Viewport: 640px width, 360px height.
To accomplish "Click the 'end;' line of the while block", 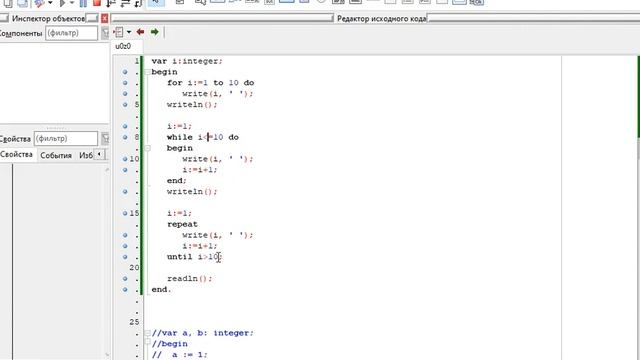I will pyautogui.click(x=177, y=180).
